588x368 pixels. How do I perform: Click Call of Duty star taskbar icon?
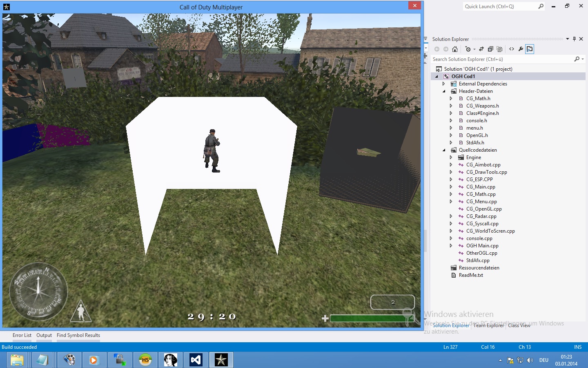(221, 360)
